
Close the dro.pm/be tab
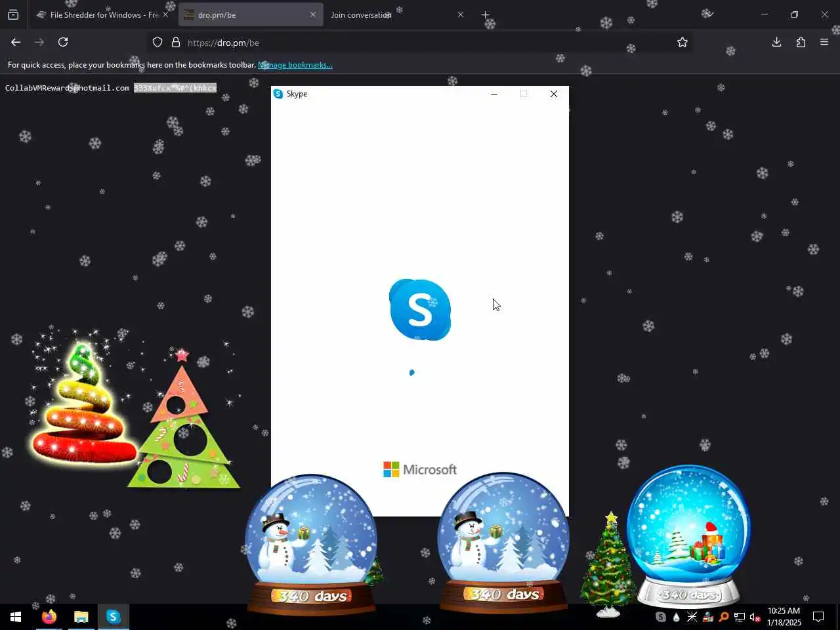pyautogui.click(x=313, y=14)
